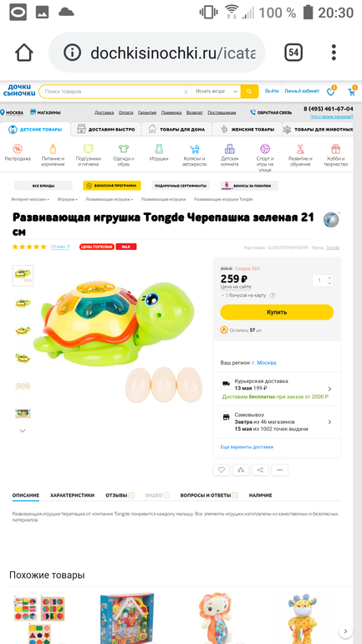Add product to wishlist with heart button
This screenshot has width=362, height=644.
[x=222, y=470]
